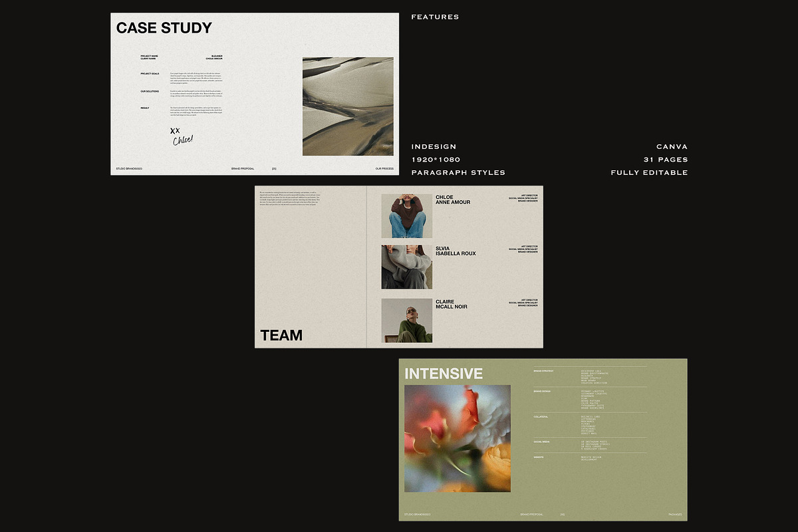Image resolution: width=798 pixels, height=532 pixels.
Task: Click the 'PROJECT GOALS' label
Action: point(150,74)
